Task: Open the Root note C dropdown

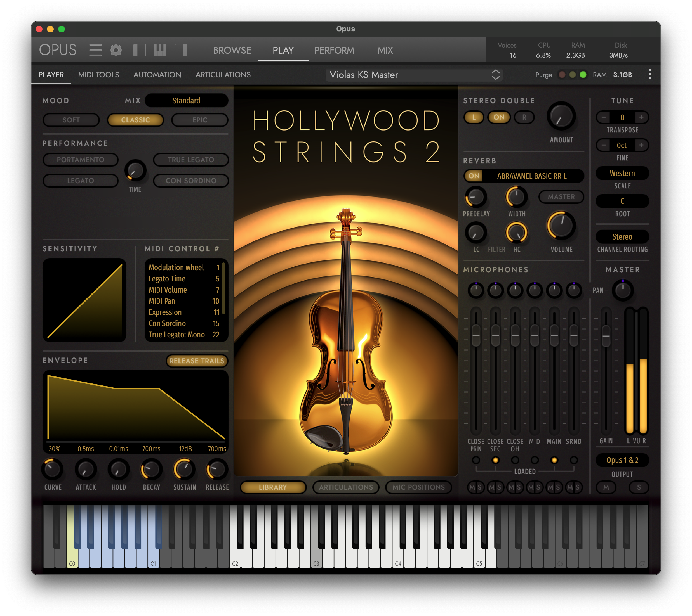Action: coord(622,201)
